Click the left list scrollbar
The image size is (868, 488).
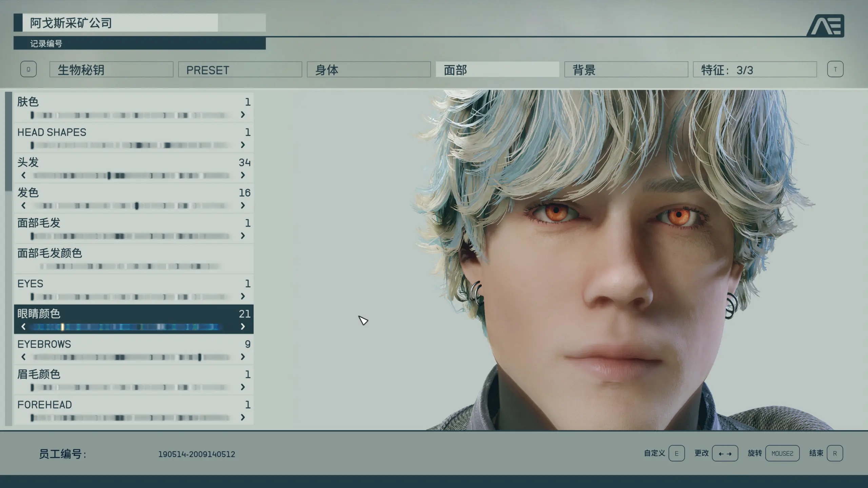[8, 141]
